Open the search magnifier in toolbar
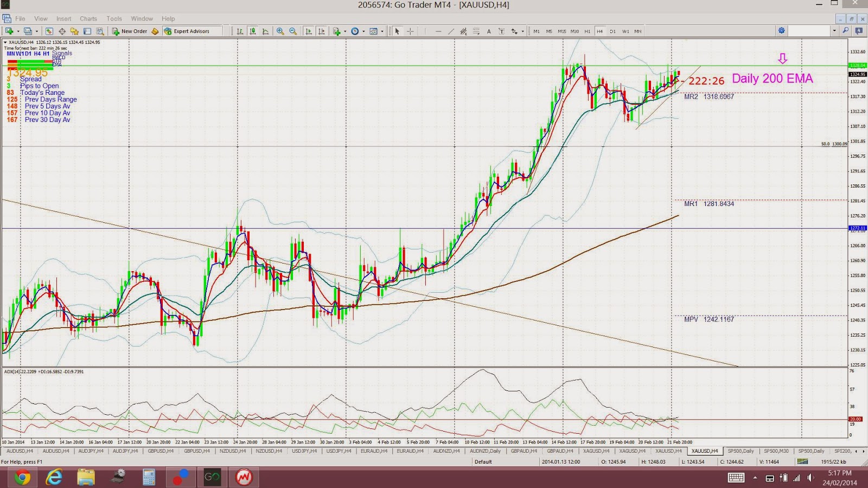The width and height of the screenshot is (868, 488). coord(846,31)
